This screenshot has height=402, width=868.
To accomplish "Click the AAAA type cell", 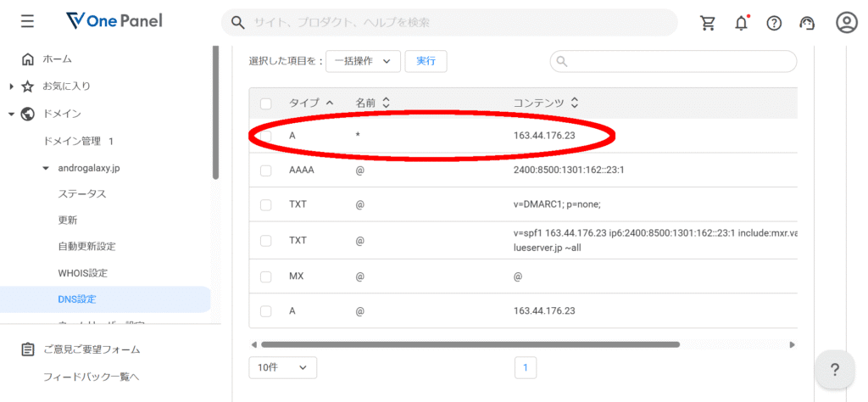I will click(302, 170).
